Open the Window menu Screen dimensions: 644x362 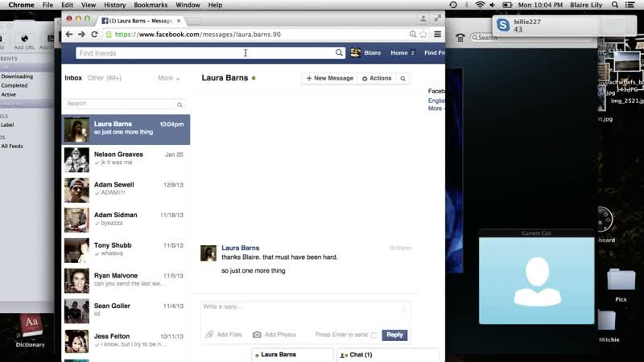[x=188, y=5]
